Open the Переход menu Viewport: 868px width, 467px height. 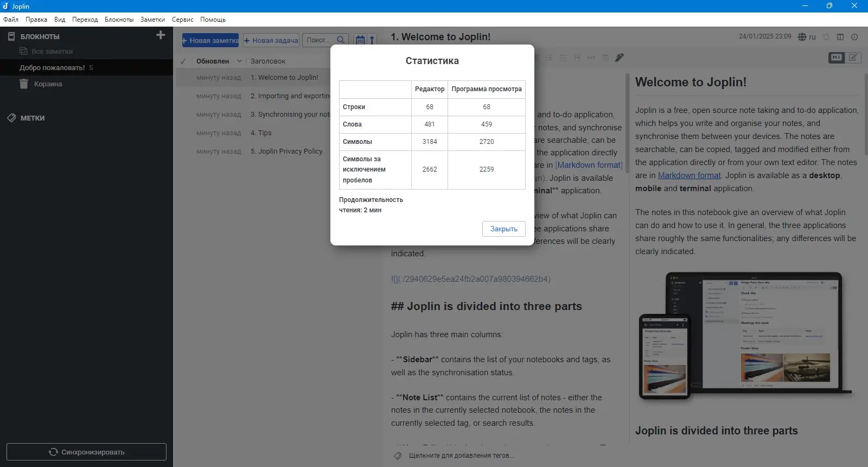point(85,20)
